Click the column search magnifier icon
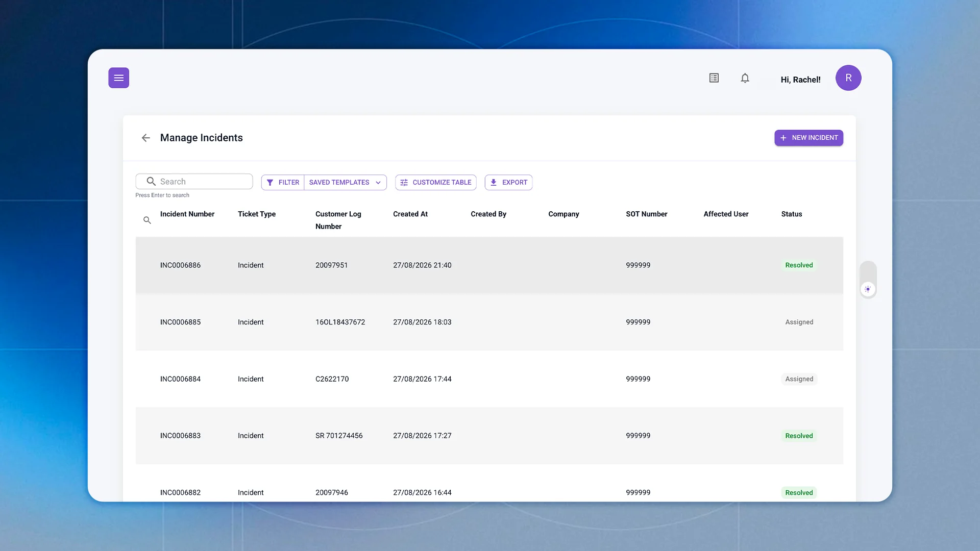 [x=147, y=220]
